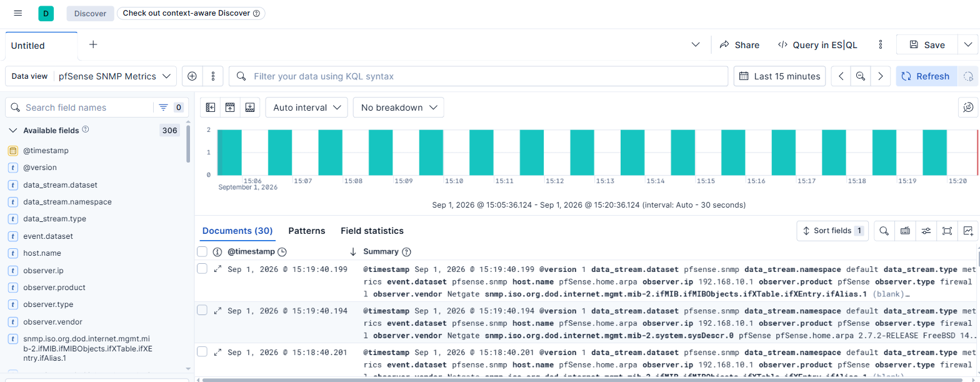980x382 pixels.
Task: Zoom out the time range
Action: point(861,76)
